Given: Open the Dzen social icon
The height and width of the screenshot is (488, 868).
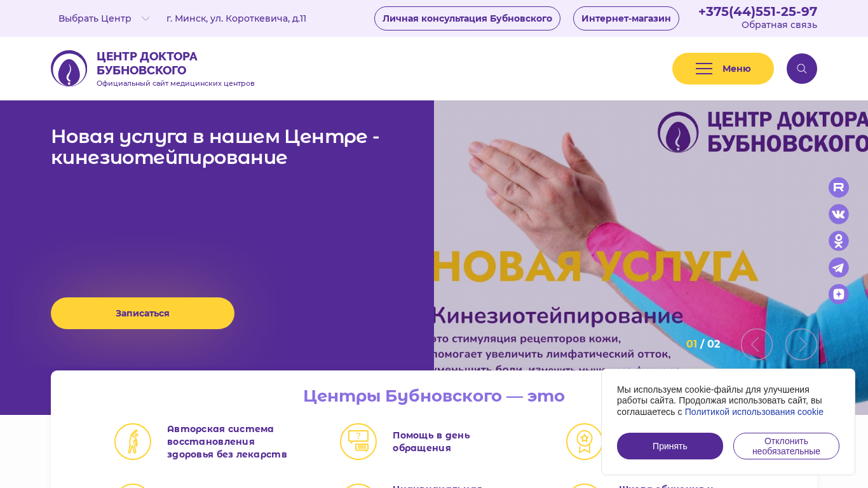Looking at the screenshot, I should [x=839, y=294].
